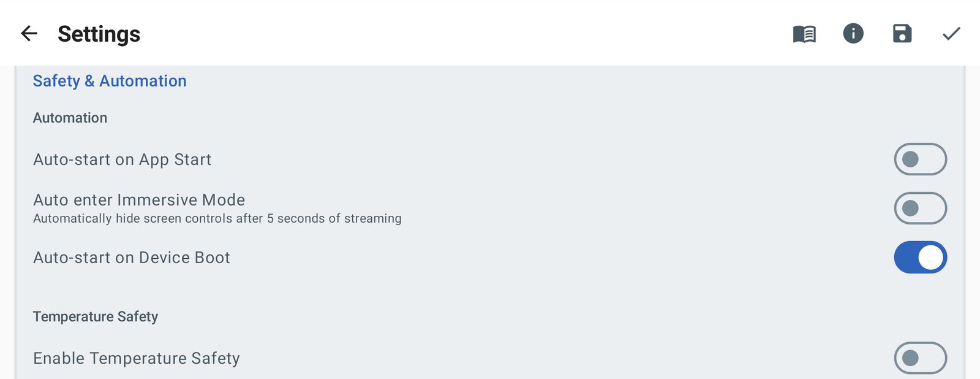
Task: Open the info icon
Action: (853, 33)
